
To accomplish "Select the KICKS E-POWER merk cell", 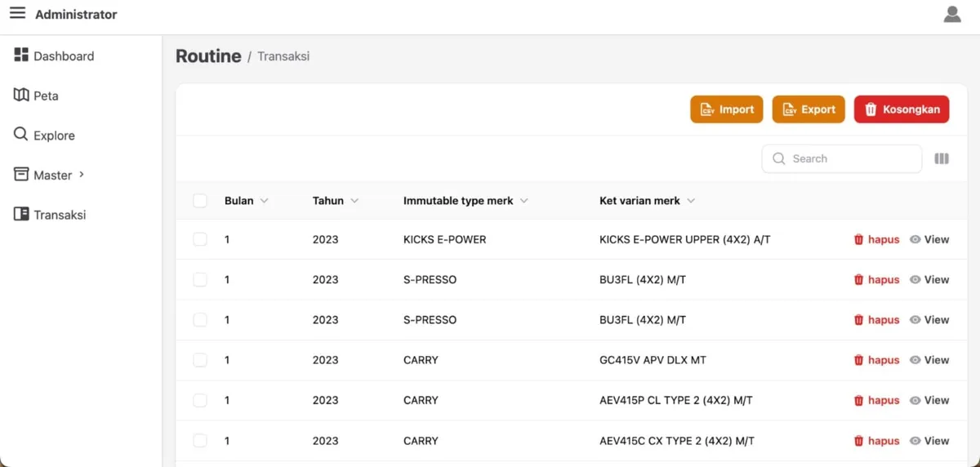I will tap(445, 239).
